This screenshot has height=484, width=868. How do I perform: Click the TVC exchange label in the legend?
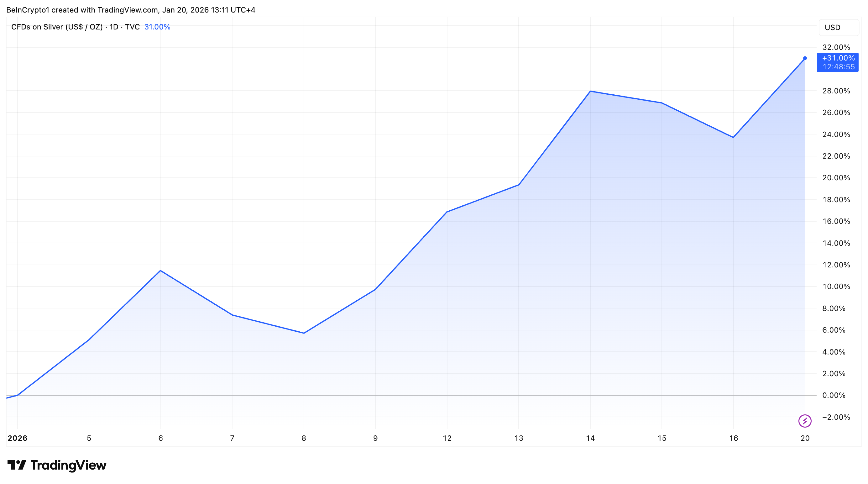(133, 27)
